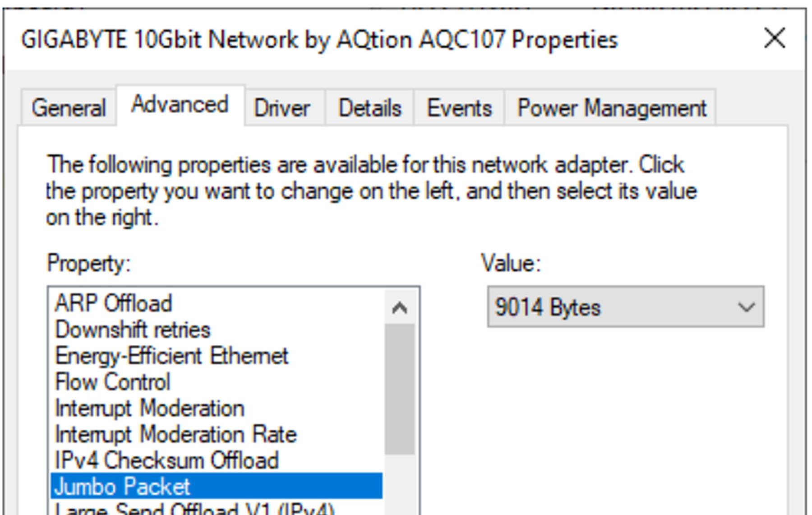Viewport: 812px width, 515px height.
Task: Click the Value dropdown chevron arrow
Action: (x=746, y=307)
